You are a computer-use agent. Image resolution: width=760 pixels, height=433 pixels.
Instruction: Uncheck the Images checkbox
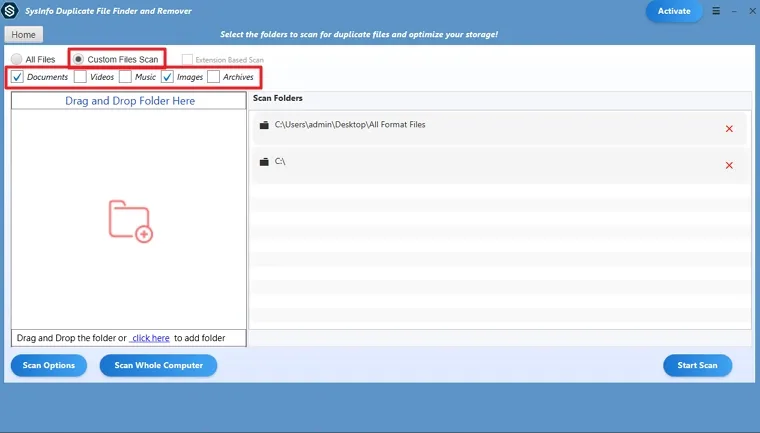pos(167,77)
